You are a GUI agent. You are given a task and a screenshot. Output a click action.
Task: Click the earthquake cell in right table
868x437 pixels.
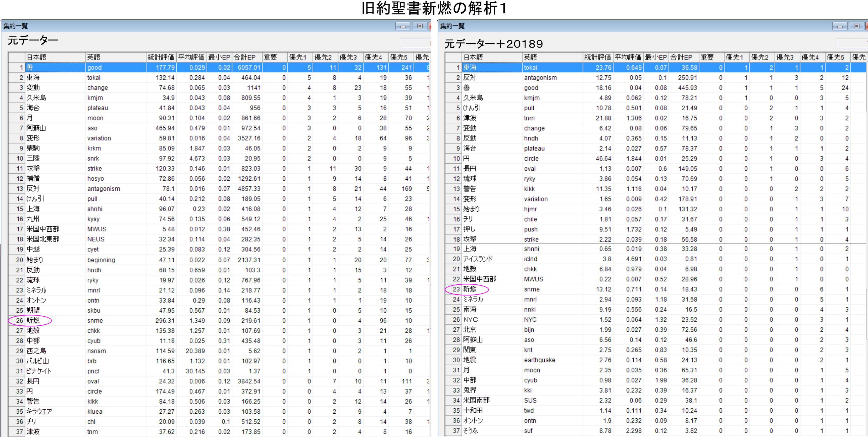pos(539,360)
